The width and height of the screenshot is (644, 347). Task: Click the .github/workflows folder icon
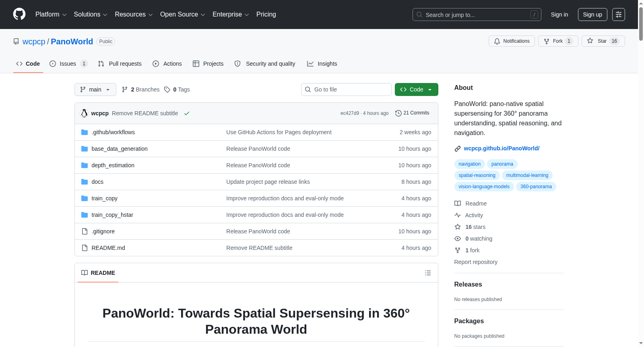tap(85, 132)
